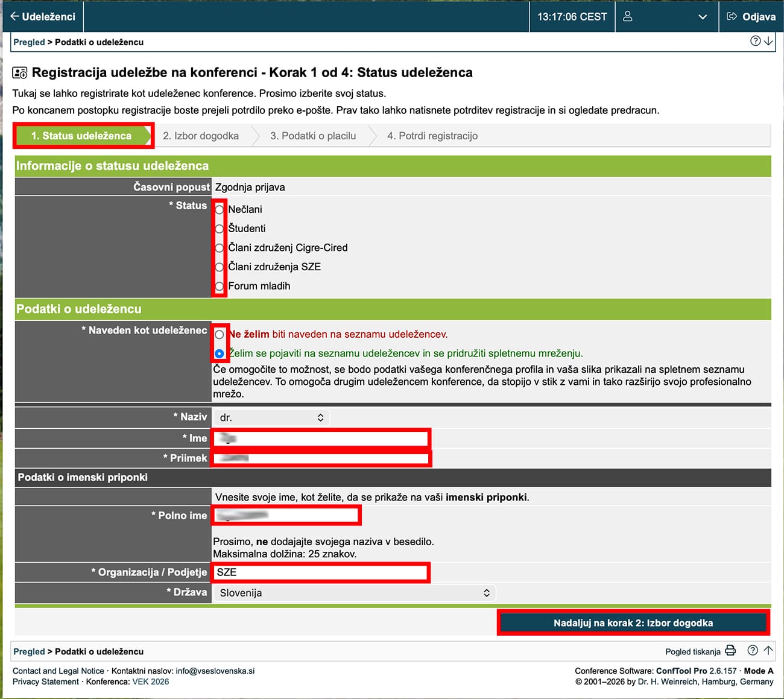The height and width of the screenshot is (699, 784).
Task: Open the user profile icon in top bar
Action: (627, 16)
